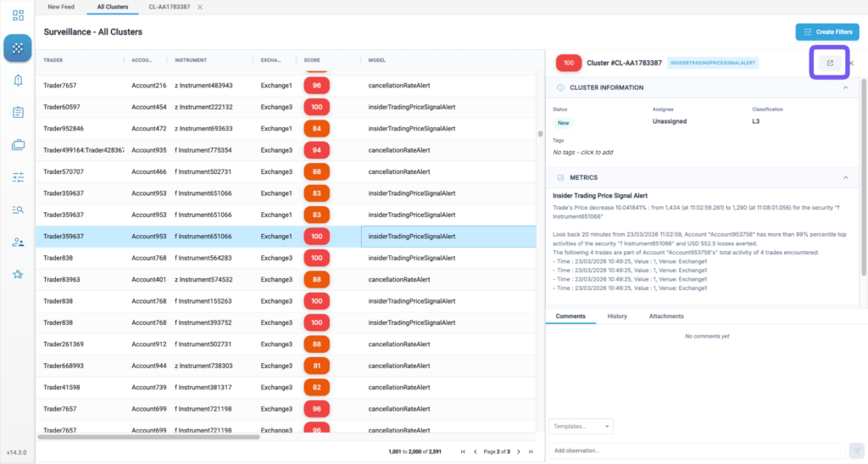Viewport: 868px width, 464px height.
Task: Switch to the New Feed tab
Action: [x=61, y=7]
